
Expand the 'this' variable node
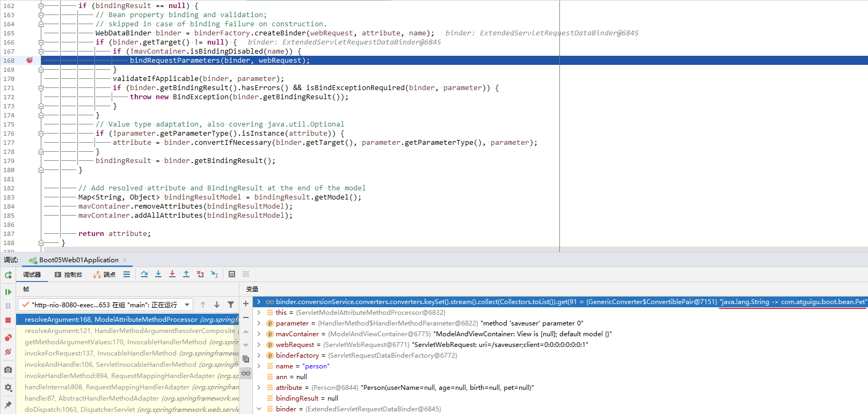(x=259, y=313)
